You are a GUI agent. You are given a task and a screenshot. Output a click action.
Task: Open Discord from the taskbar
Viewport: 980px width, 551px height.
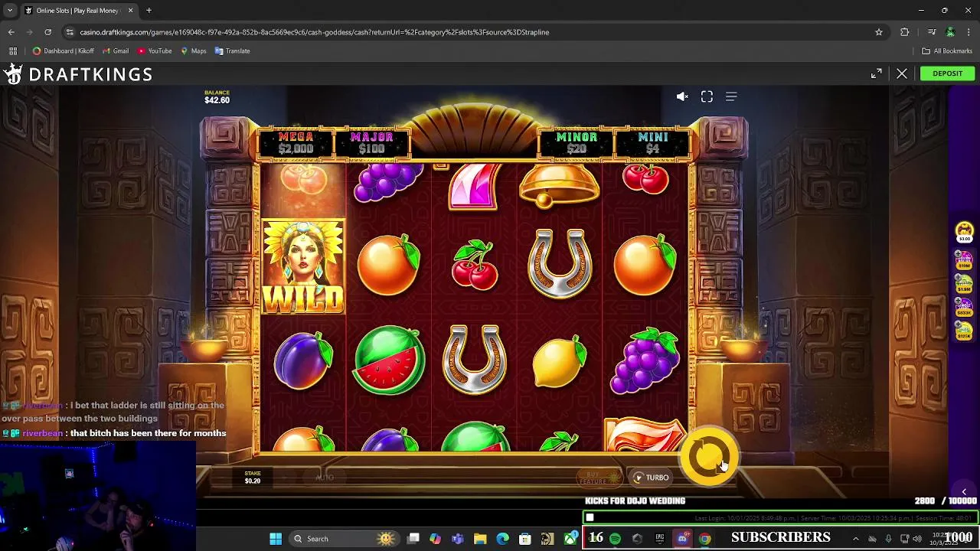coord(682,539)
